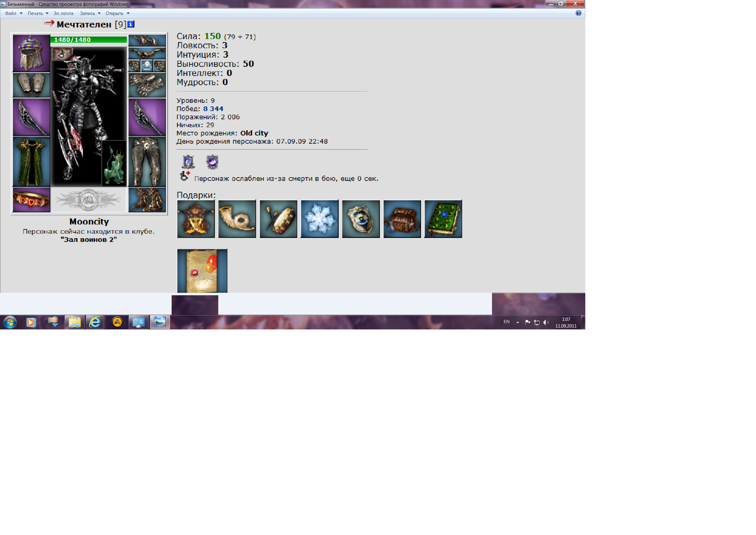756x535 pixels.
Task: Expand the Запись dropdown arrow
Action: (99, 13)
